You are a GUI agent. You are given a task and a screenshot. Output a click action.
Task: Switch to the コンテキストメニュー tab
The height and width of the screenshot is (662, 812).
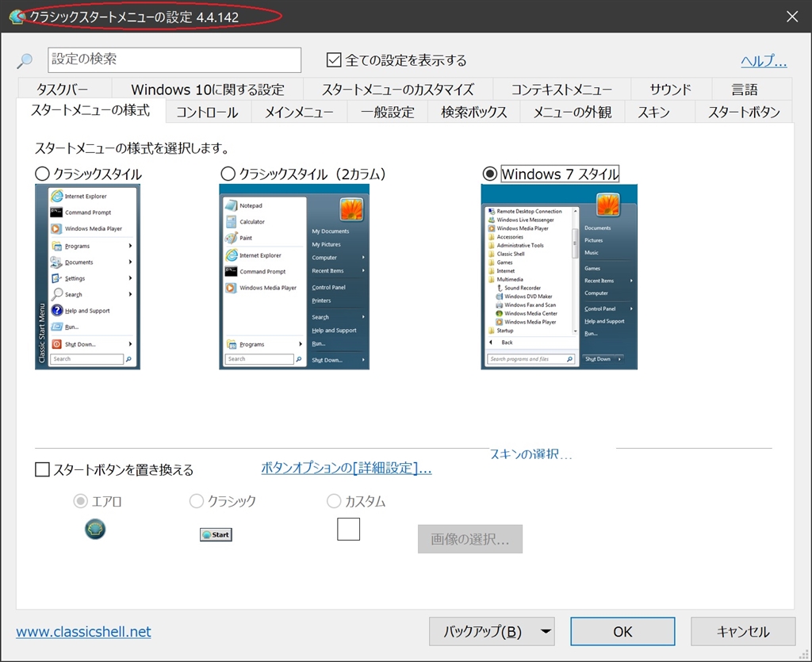(562, 89)
